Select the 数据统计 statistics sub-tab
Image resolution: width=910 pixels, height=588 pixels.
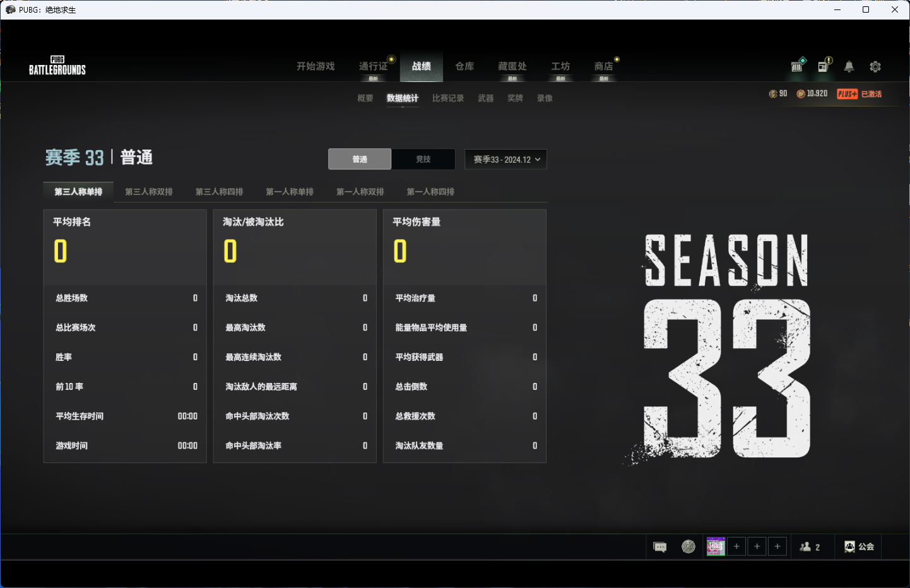pos(403,98)
